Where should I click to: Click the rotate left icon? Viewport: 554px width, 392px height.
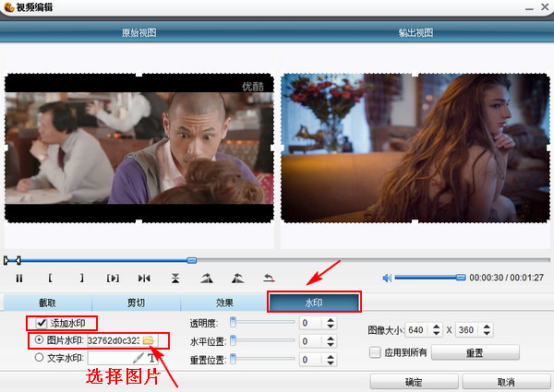click(238, 279)
